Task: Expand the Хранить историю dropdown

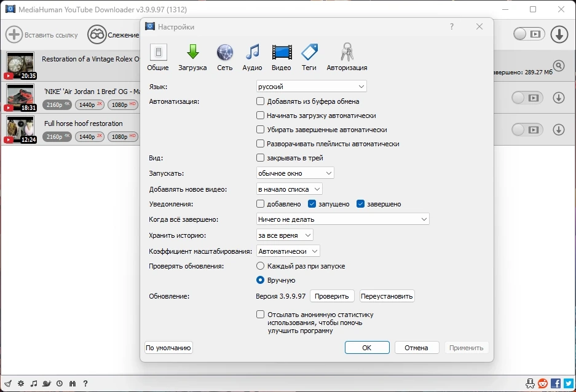Action: [285, 235]
